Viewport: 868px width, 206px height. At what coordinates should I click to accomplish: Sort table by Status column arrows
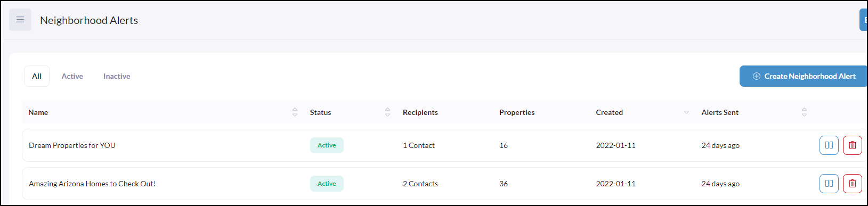[387, 112]
